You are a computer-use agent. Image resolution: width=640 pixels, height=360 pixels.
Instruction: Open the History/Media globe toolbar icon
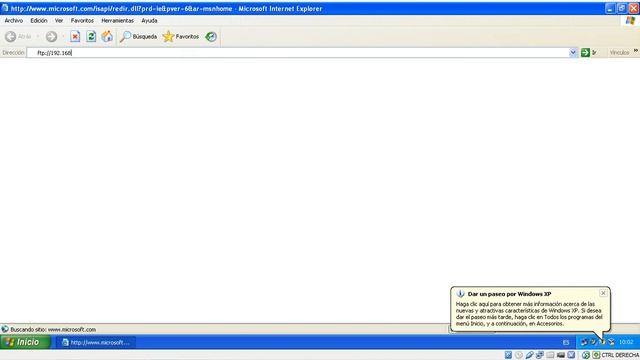[211, 37]
